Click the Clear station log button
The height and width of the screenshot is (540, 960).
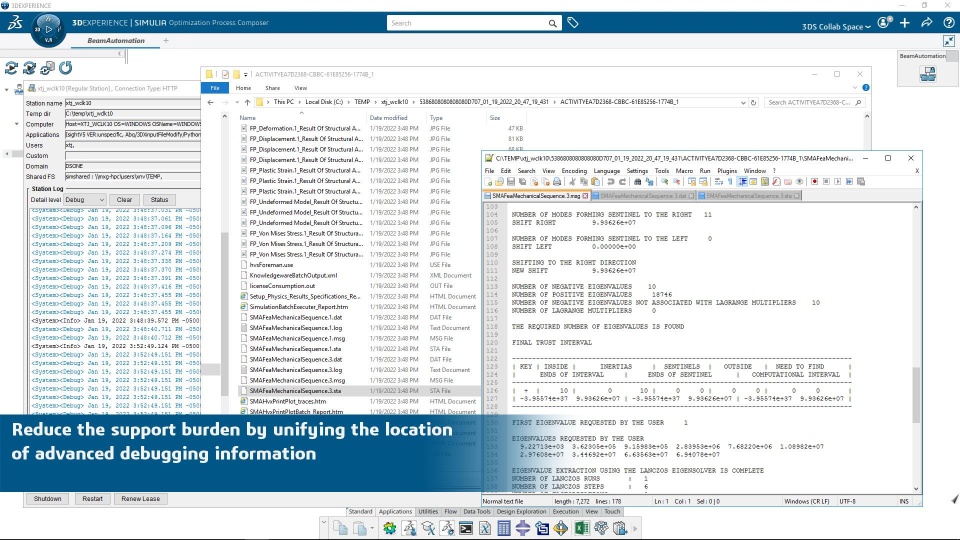point(124,200)
